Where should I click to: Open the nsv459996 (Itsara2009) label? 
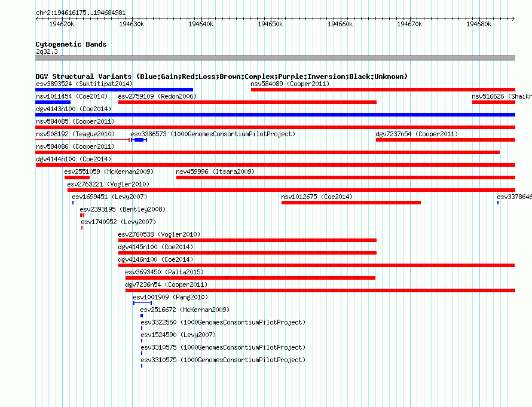coord(215,172)
